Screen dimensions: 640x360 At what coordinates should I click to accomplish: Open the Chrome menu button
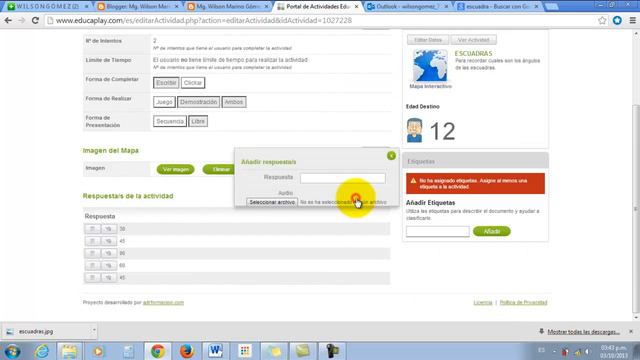(632, 20)
